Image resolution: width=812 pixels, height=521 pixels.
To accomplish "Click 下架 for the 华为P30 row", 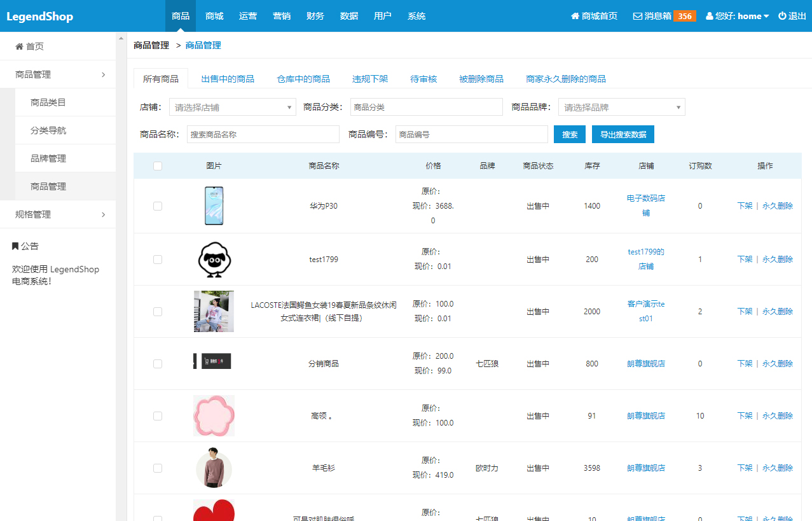I will coord(745,206).
